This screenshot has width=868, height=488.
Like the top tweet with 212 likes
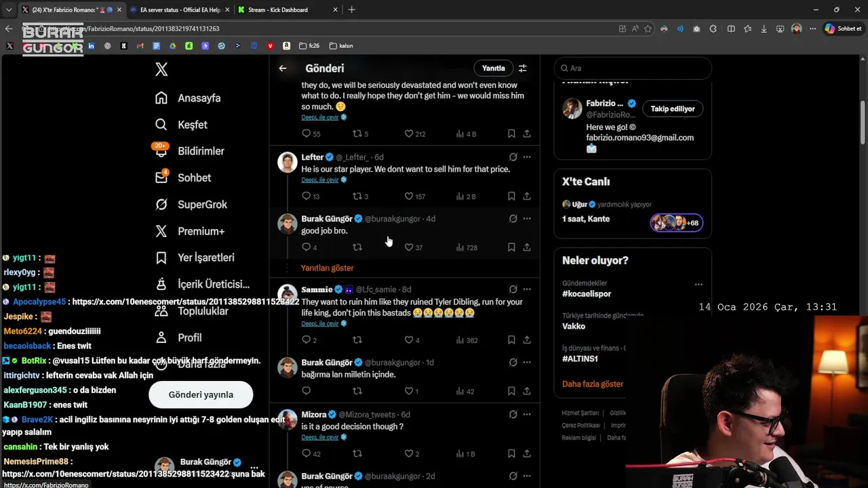414,134
